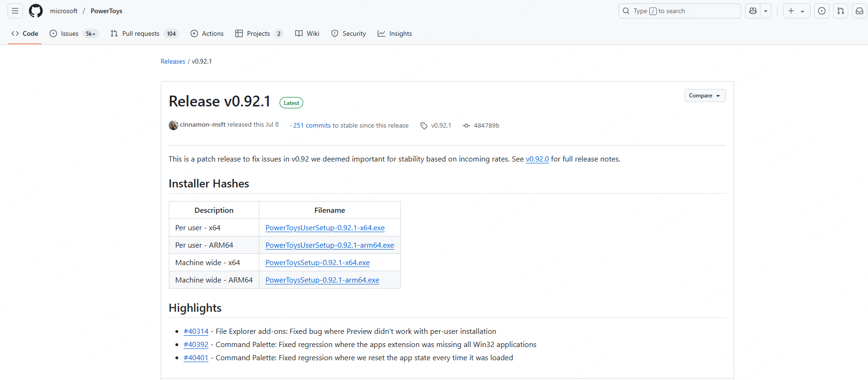Open issue #40392 link
868x380 pixels.
point(196,345)
